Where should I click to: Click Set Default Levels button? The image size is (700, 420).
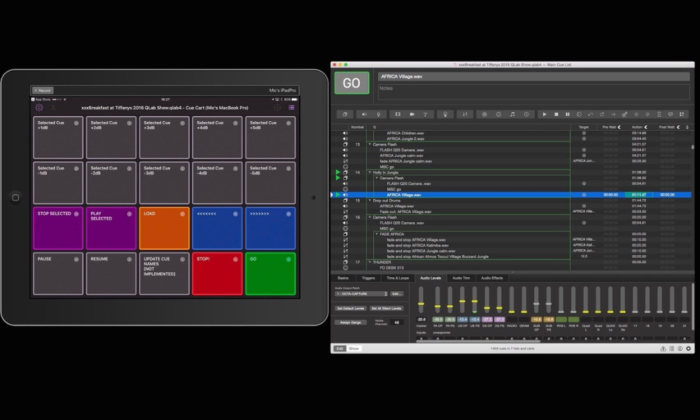(350, 308)
